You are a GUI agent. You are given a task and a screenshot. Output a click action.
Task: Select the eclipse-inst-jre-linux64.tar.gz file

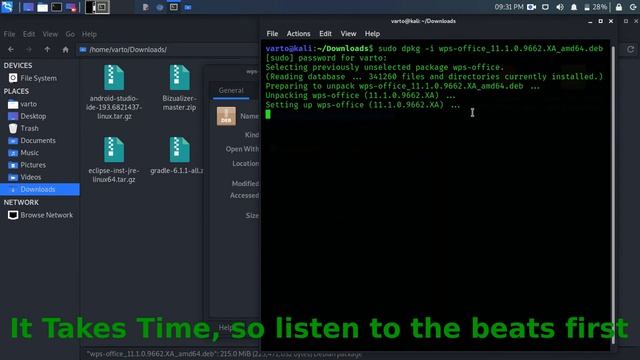pos(114,160)
